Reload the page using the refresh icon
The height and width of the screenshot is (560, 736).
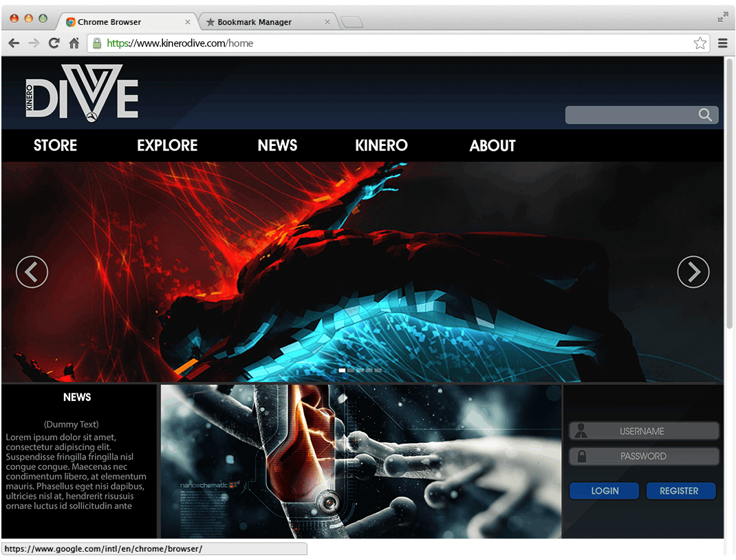54,43
